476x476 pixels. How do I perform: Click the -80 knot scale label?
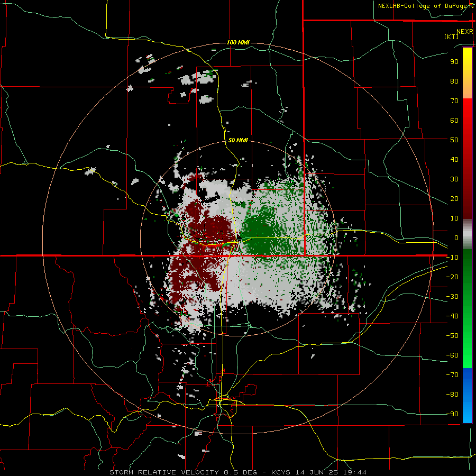click(452, 395)
